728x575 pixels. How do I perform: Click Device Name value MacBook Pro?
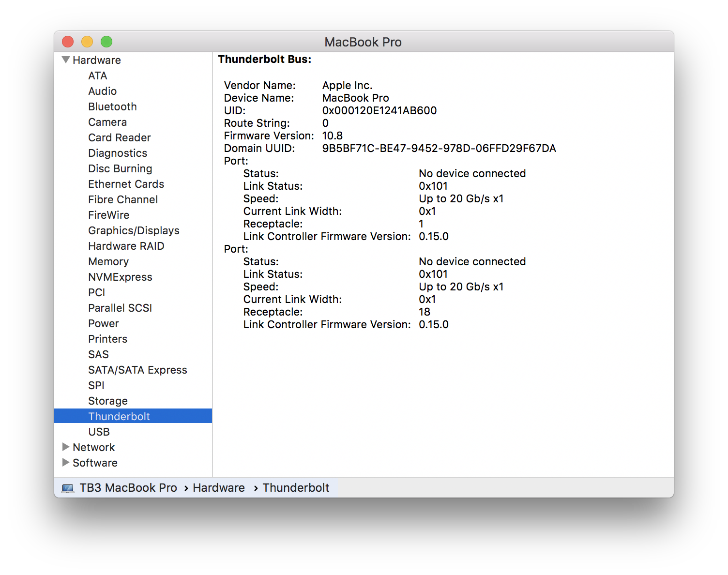tap(356, 98)
